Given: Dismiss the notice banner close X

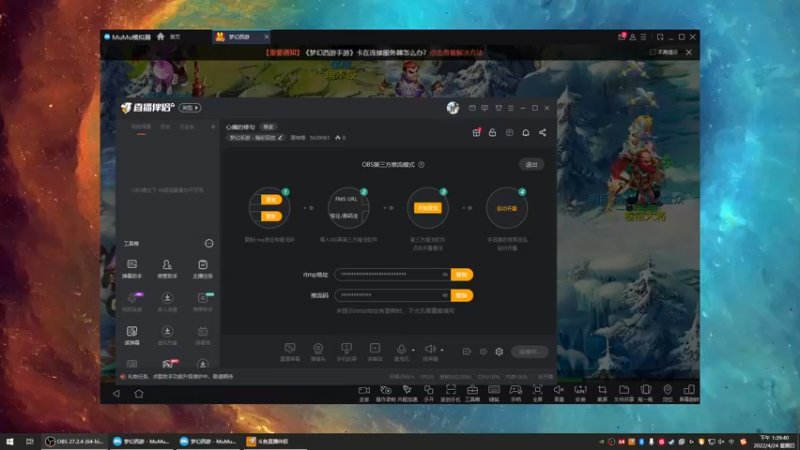Looking at the screenshot, I should point(689,53).
